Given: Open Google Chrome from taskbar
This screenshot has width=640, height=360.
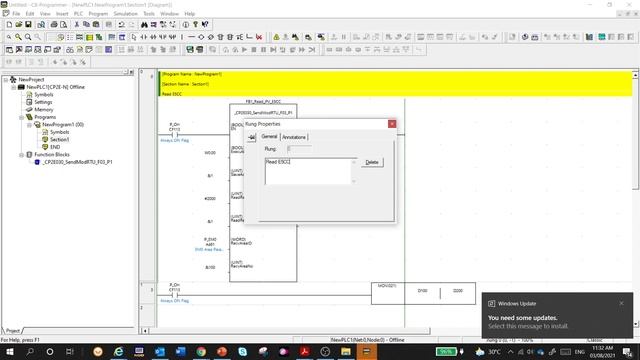Looking at the screenshot, I should 201,351.
